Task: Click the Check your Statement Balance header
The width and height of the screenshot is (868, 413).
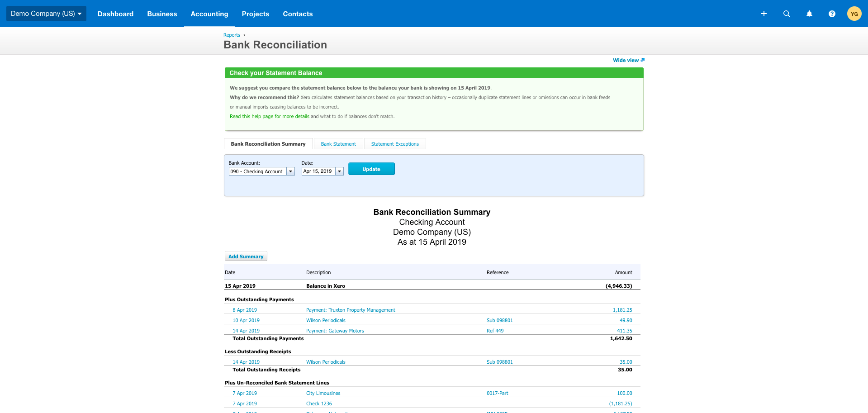Action: 434,73
